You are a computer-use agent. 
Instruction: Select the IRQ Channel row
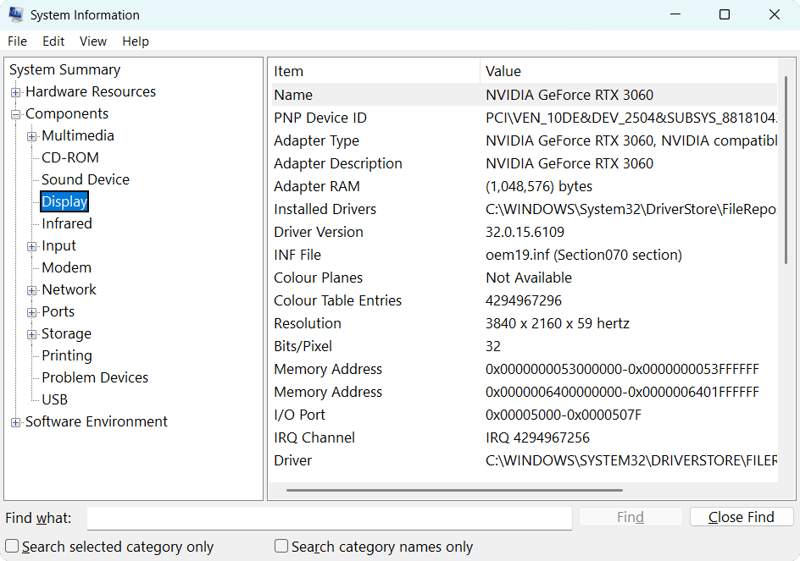point(524,438)
